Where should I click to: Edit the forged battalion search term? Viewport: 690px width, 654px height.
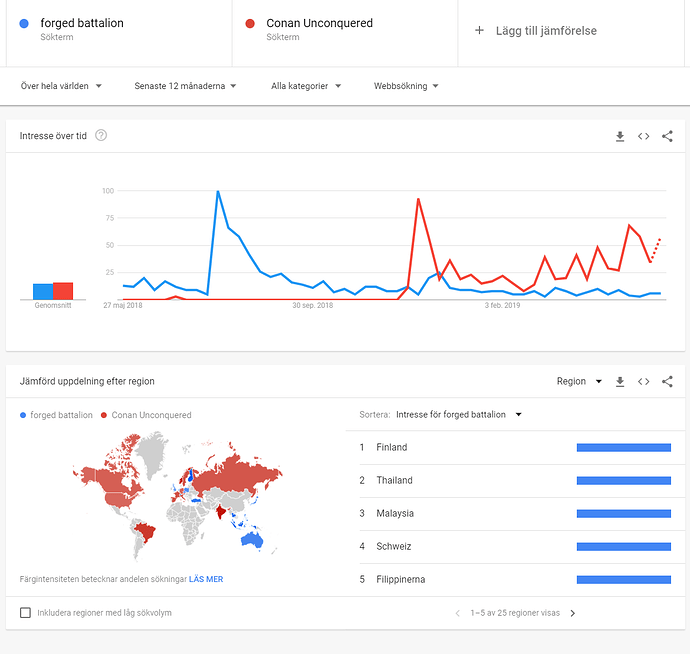(x=82, y=23)
